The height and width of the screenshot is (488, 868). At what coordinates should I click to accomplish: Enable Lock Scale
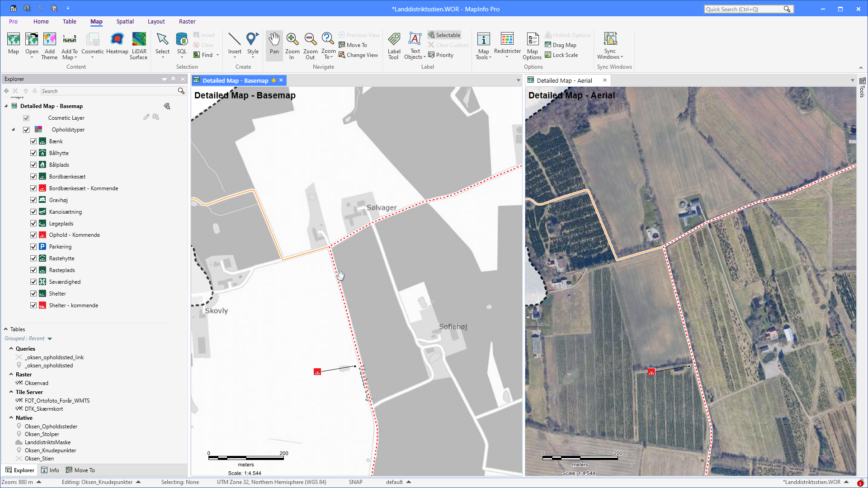pyautogui.click(x=561, y=55)
